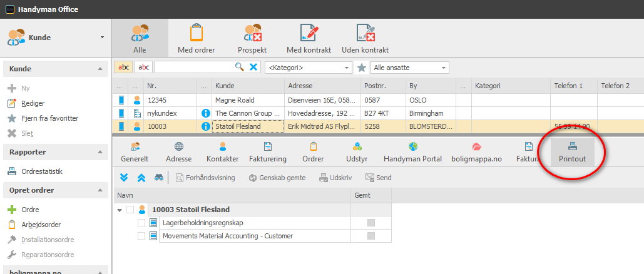Screen dimensions: 644x274
Task: Click the magnifying glass search icon
Action: click(240, 68)
